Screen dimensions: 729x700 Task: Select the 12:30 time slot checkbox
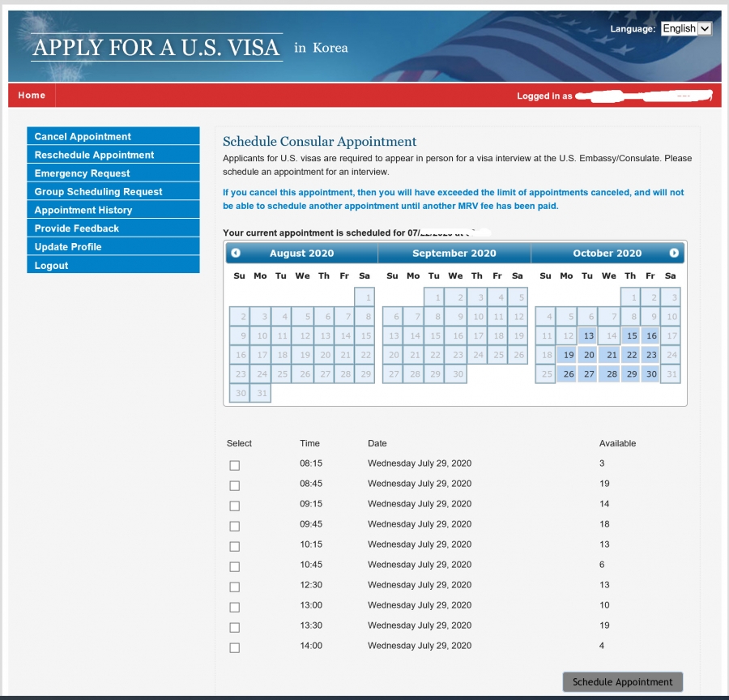pos(235,587)
